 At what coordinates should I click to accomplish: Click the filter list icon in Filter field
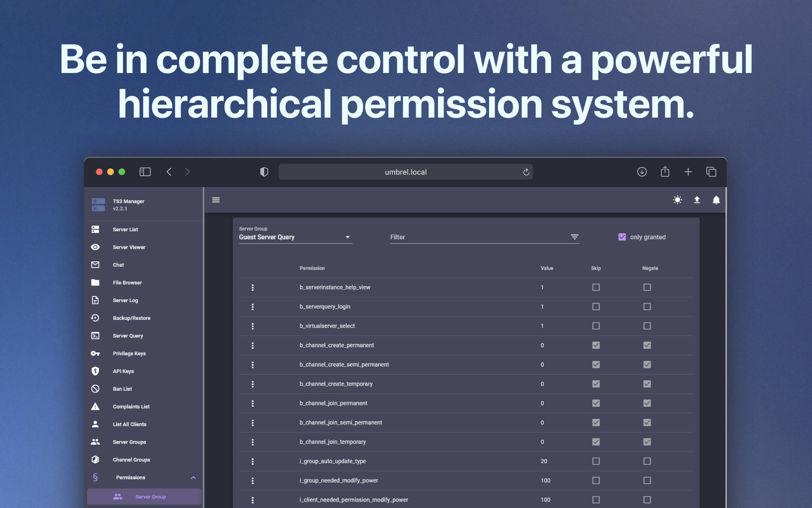[574, 237]
